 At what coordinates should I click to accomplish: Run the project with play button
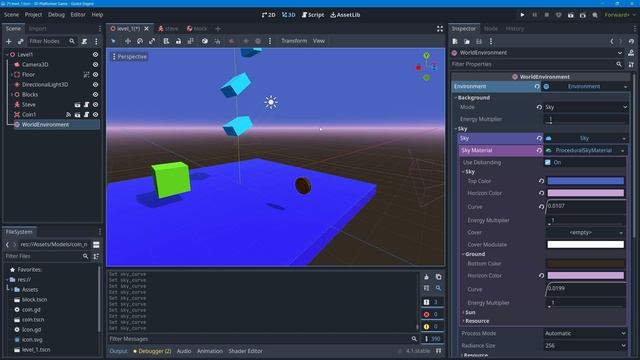click(x=522, y=15)
